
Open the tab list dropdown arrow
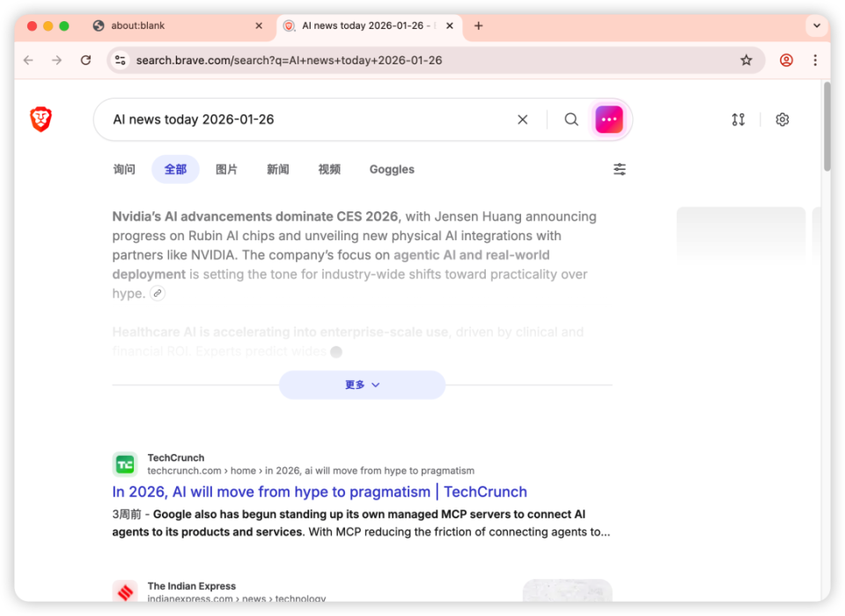pyautogui.click(x=817, y=26)
